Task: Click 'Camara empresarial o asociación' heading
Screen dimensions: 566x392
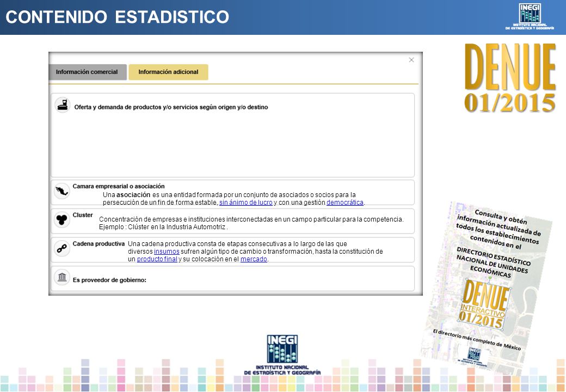Action: 119,186
